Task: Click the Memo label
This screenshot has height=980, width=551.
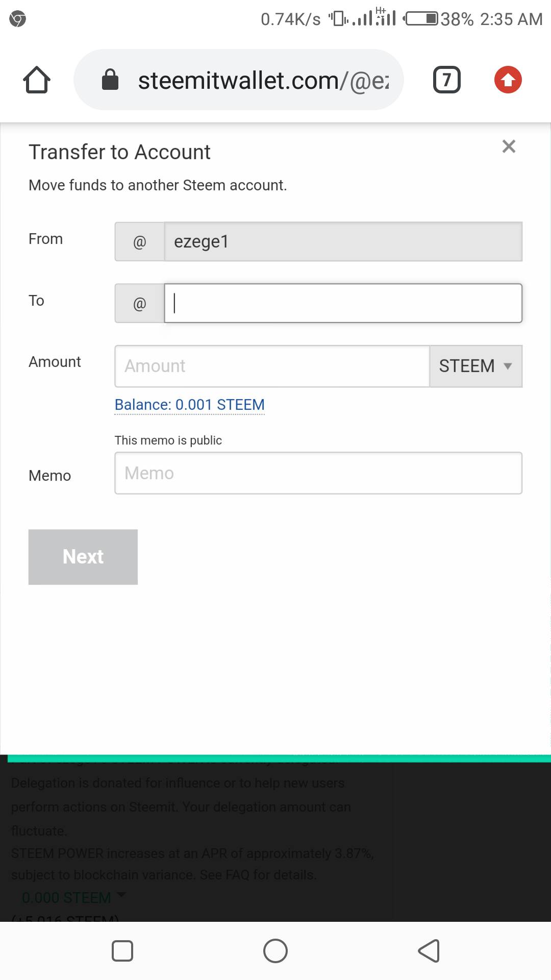Action: click(x=49, y=475)
